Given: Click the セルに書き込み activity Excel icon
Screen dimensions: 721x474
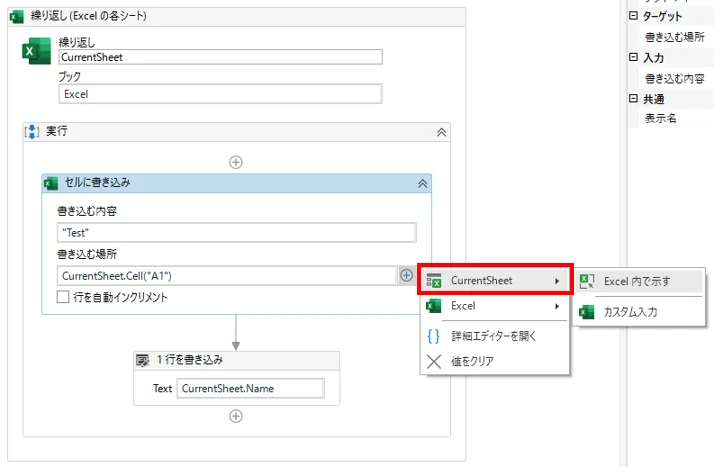Looking at the screenshot, I should click(x=51, y=183).
